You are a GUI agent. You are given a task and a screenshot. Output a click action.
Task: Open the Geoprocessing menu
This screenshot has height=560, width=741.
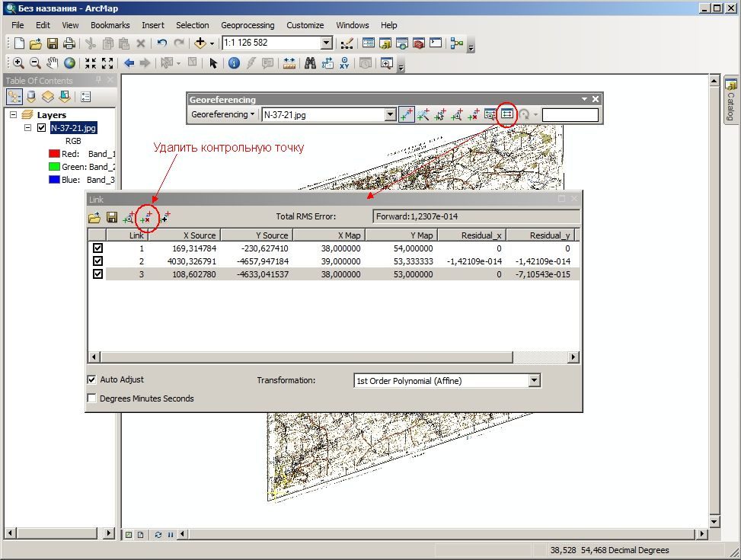pyautogui.click(x=248, y=25)
